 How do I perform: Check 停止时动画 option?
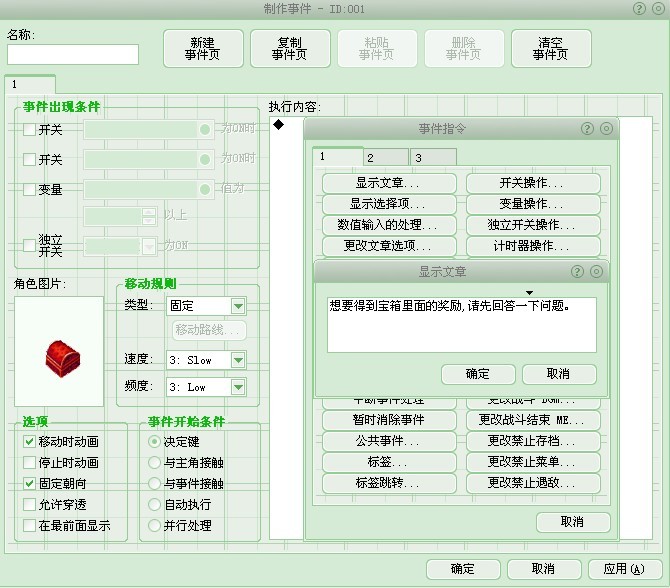[x=29, y=462]
